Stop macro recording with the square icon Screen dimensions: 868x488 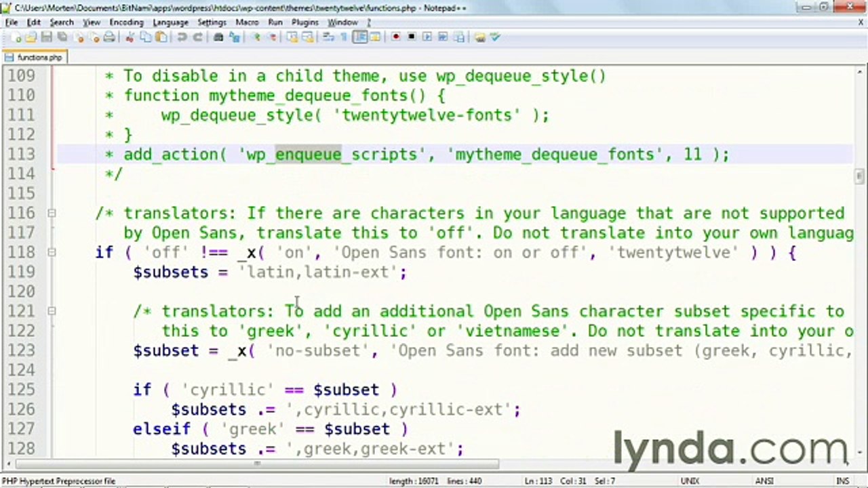(x=412, y=37)
